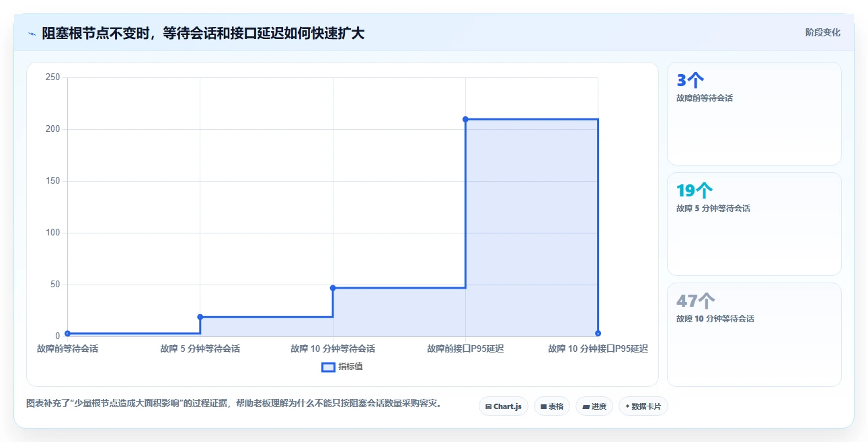This screenshot has width=868, height=442.
Task: Click the y-axis value 200
Action: coord(53,129)
